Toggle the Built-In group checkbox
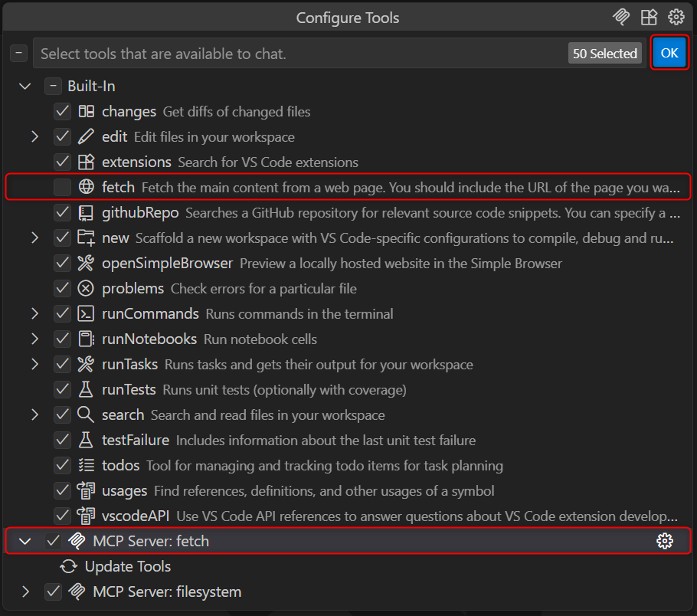Image resolution: width=697 pixels, height=616 pixels. [52, 87]
